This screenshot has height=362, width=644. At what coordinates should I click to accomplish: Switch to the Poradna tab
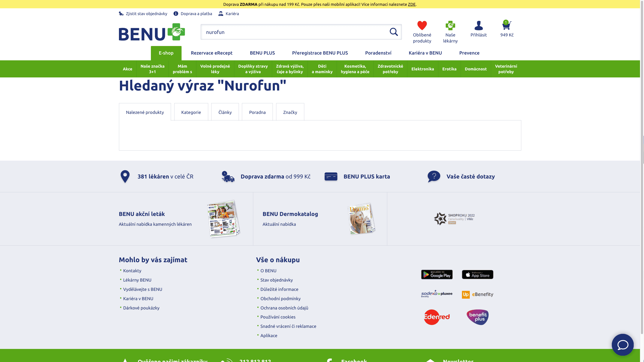click(257, 112)
